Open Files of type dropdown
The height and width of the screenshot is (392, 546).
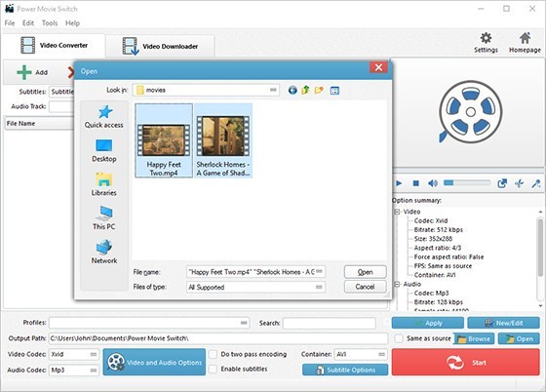(319, 287)
